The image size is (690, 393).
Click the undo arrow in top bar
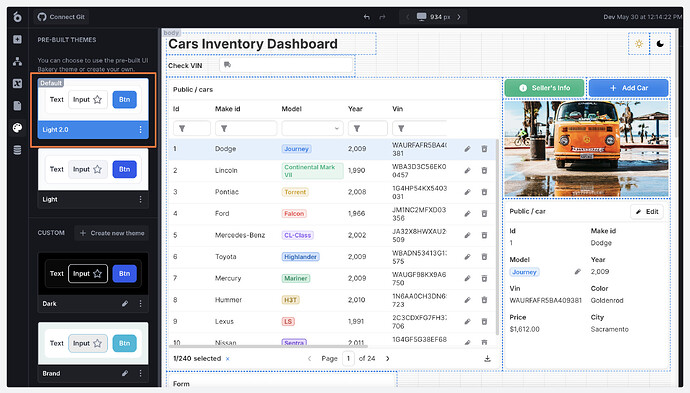click(367, 17)
